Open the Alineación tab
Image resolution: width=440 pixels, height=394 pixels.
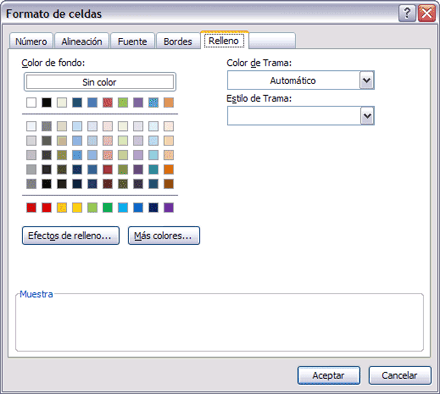[x=82, y=41]
